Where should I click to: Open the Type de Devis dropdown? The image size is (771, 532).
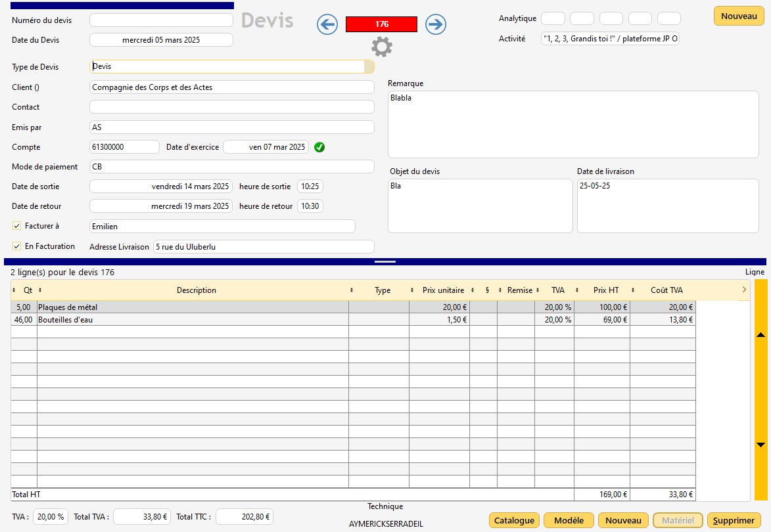pos(369,67)
